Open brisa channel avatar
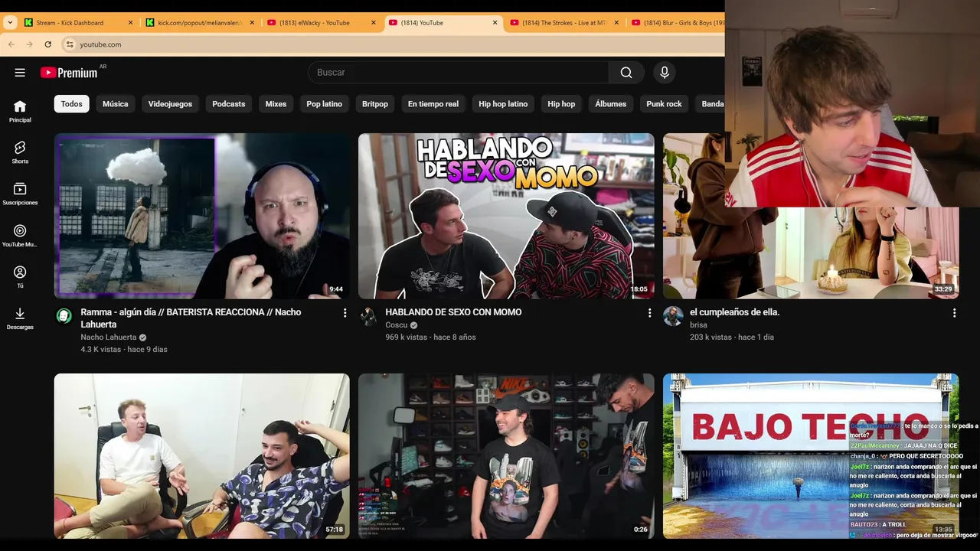The image size is (980, 551). 673,316
